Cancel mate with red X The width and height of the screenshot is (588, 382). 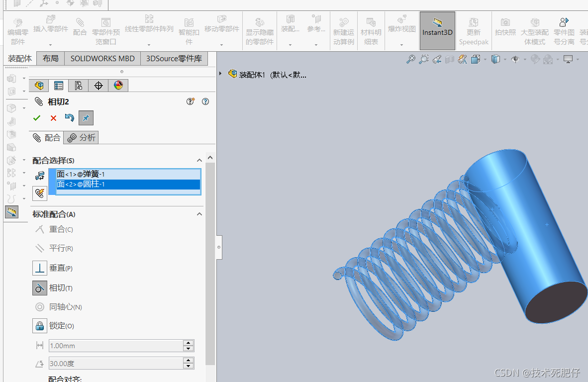[x=53, y=118]
